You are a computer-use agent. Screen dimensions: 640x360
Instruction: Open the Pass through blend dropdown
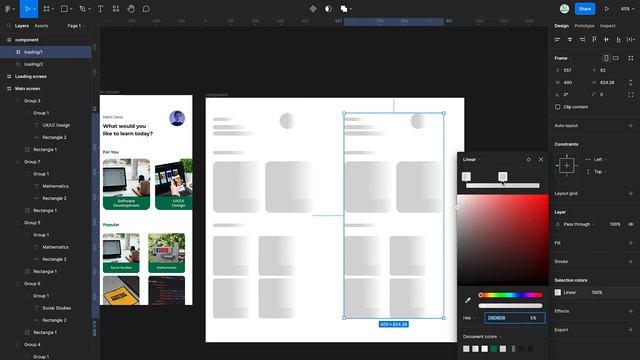(578, 224)
